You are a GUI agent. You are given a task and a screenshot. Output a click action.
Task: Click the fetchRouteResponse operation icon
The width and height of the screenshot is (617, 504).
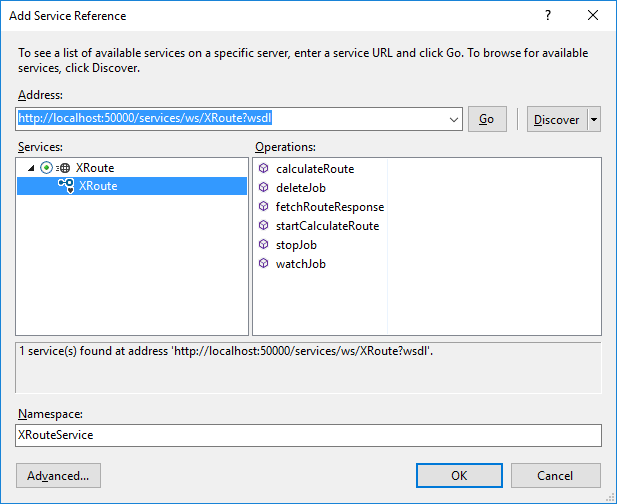[263, 207]
